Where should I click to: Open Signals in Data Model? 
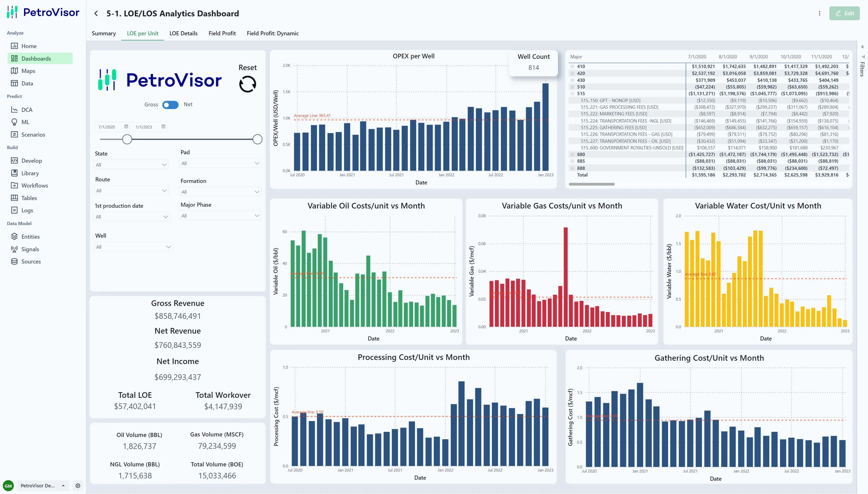pyautogui.click(x=30, y=249)
